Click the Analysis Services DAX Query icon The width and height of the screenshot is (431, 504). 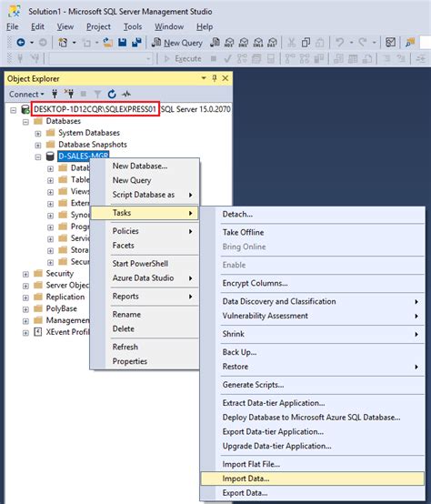coord(273,42)
